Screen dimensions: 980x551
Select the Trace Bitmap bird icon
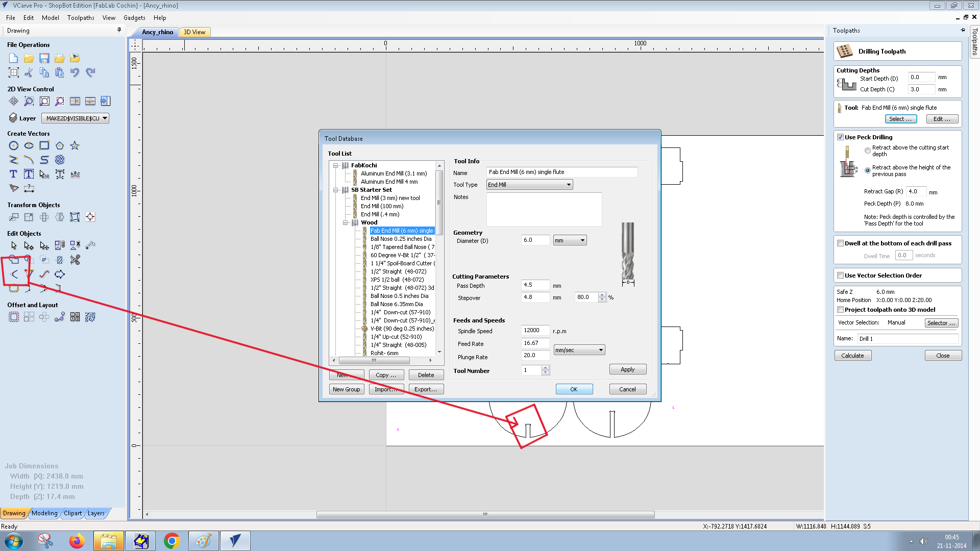[x=14, y=189]
